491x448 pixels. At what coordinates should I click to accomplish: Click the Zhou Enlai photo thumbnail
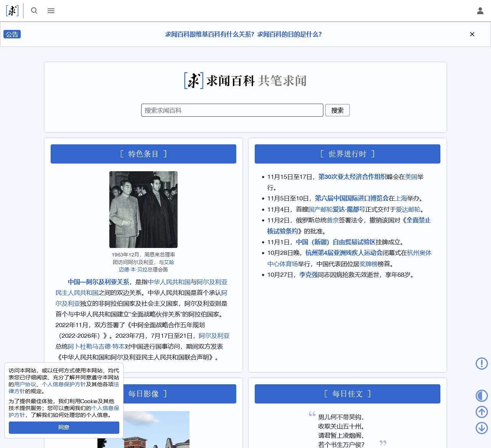click(x=143, y=209)
